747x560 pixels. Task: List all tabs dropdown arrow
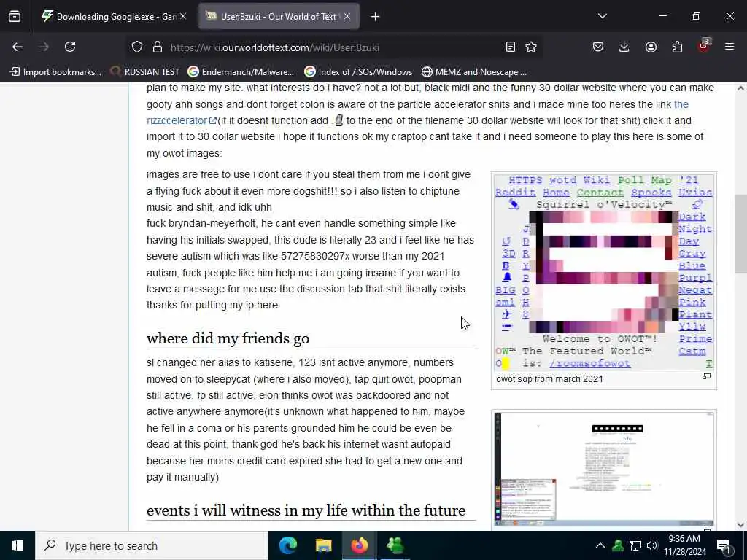(x=602, y=16)
